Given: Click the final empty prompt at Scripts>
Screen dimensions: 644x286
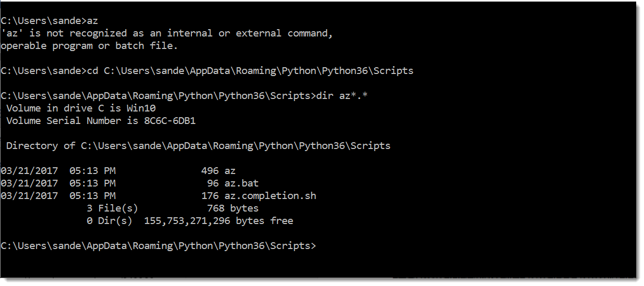Looking at the screenshot, I should point(158,246).
